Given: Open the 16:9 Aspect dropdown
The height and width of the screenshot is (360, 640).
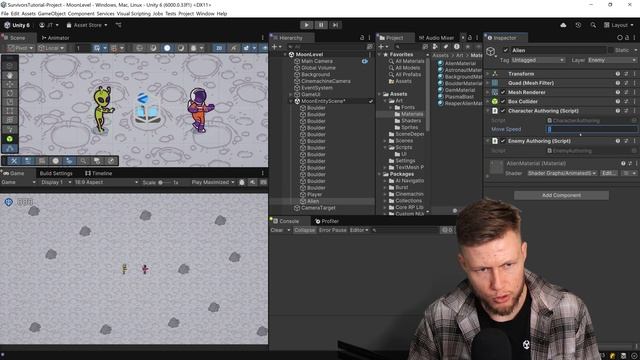Looking at the screenshot, I should (x=106, y=182).
